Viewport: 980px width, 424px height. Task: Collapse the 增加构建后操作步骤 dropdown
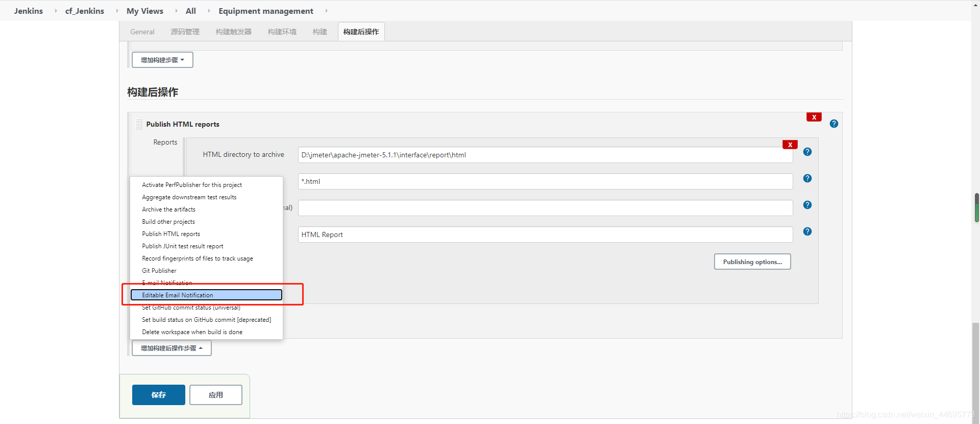tap(171, 348)
